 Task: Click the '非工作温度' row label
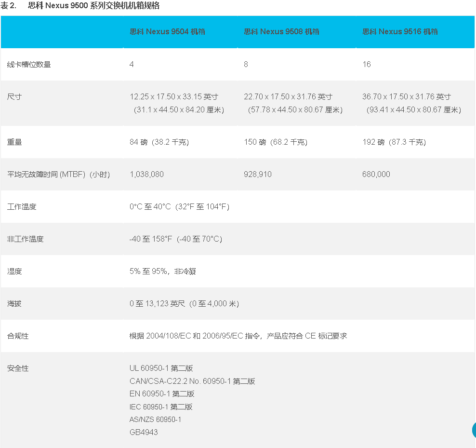coord(25,239)
